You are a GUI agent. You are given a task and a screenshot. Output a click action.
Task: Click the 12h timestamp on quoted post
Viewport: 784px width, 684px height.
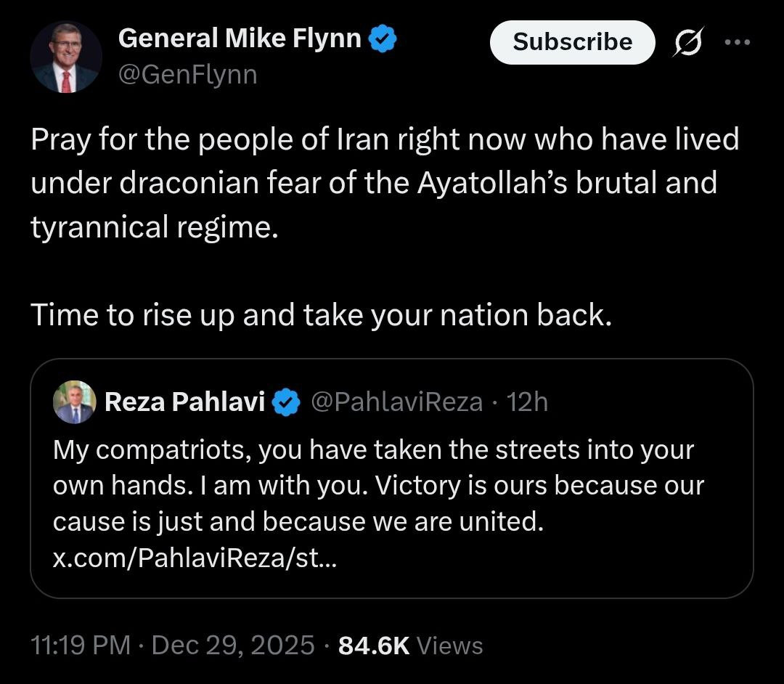click(x=528, y=402)
